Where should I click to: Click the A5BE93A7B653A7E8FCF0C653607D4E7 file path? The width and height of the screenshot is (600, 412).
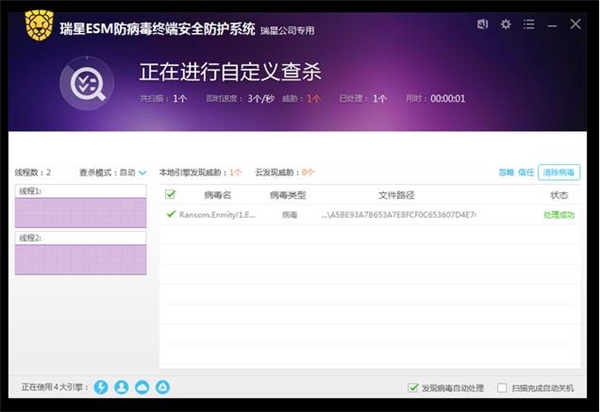(398, 215)
